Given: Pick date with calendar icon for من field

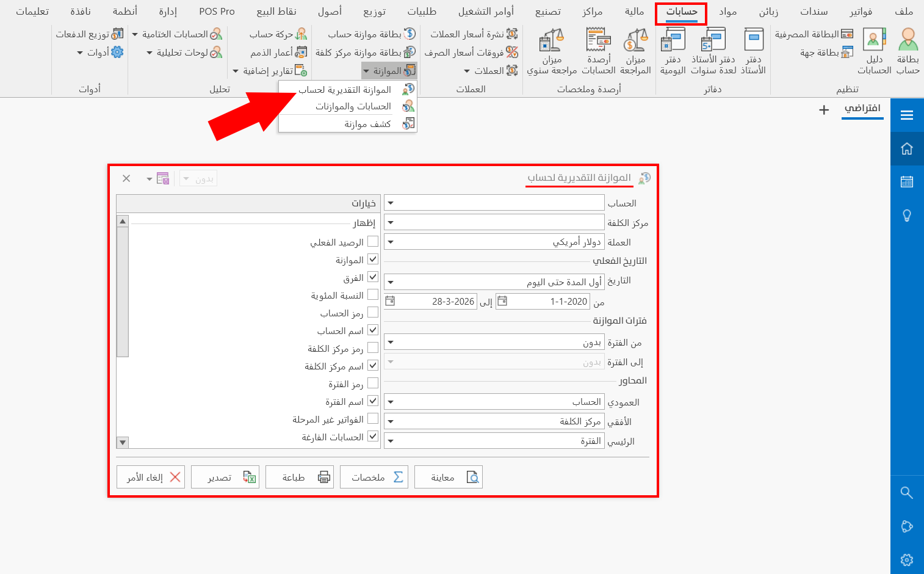Looking at the screenshot, I should 502,301.
